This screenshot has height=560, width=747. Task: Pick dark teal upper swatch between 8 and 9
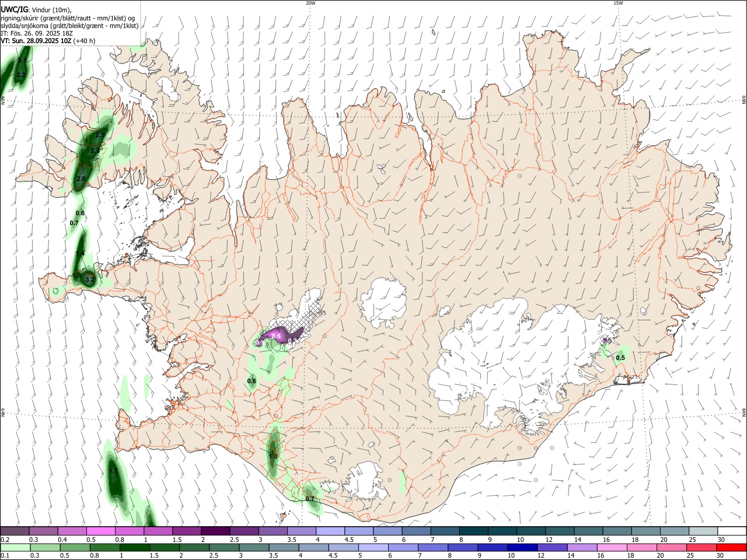473,531
